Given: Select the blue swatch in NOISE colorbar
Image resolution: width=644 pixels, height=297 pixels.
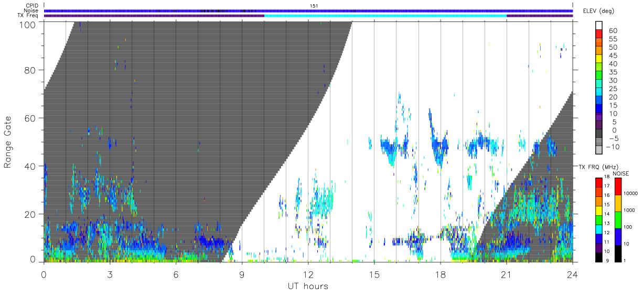Looking at the screenshot, I should click(x=618, y=236).
